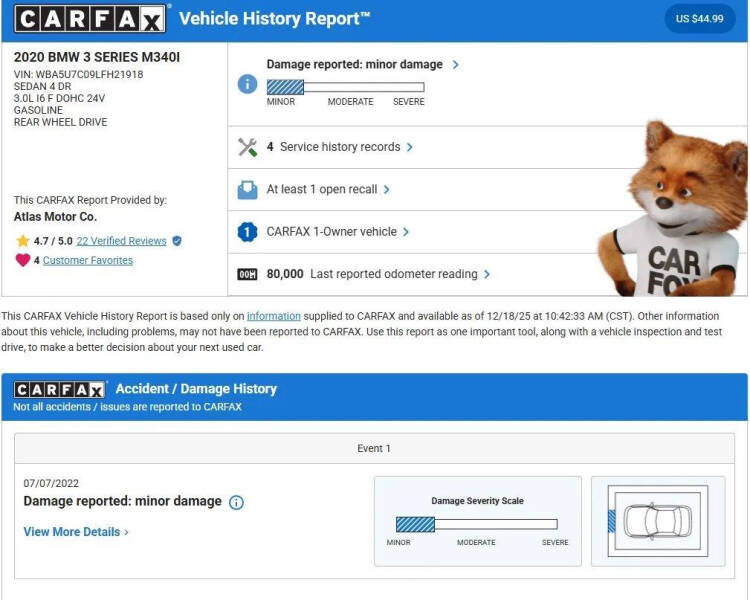Expand Damage reported minor damage chevron
Image resolution: width=750 pixels, height=600 pixels.
pos(456,65)
